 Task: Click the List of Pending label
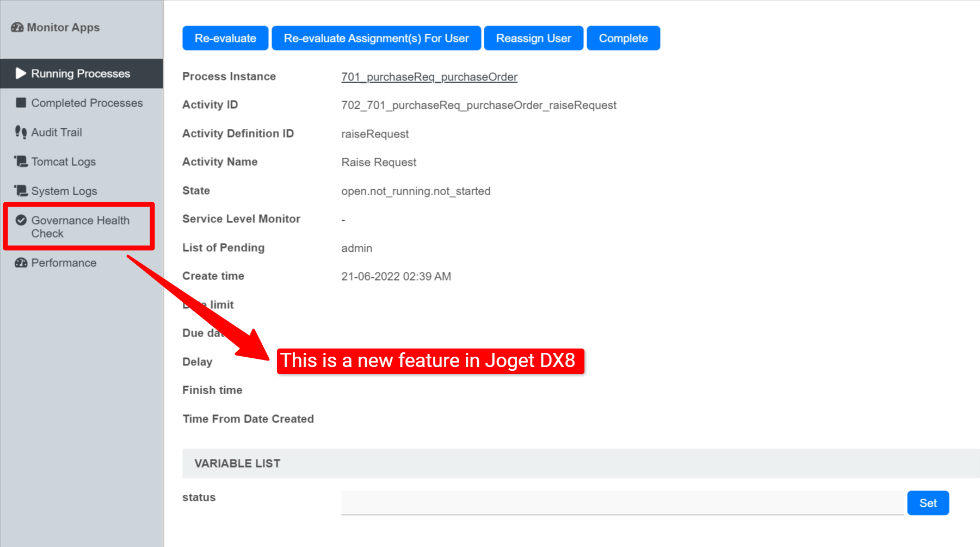point(224,248)
